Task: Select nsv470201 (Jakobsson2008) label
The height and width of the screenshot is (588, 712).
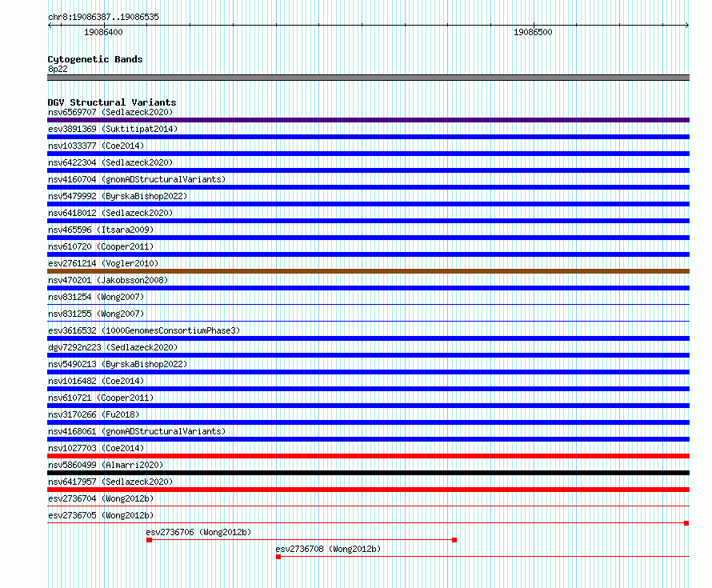Action: pos(108,280)
